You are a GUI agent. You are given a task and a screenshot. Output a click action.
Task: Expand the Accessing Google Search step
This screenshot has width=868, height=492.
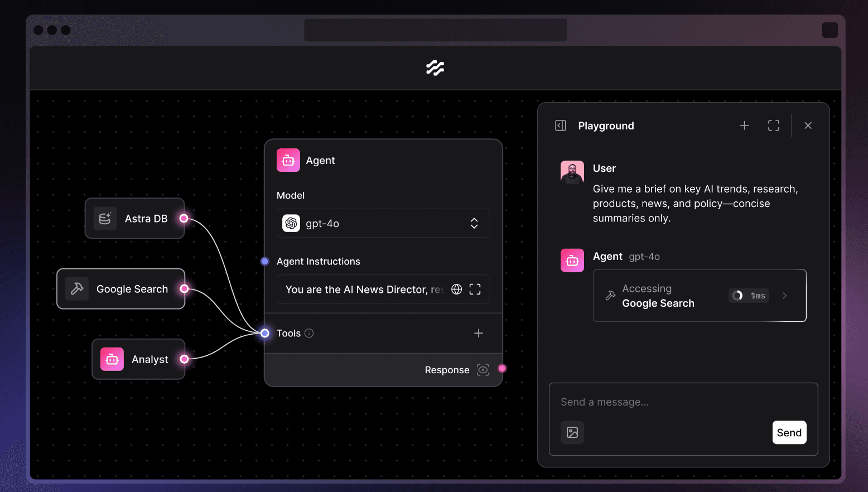tap(784, 296)
